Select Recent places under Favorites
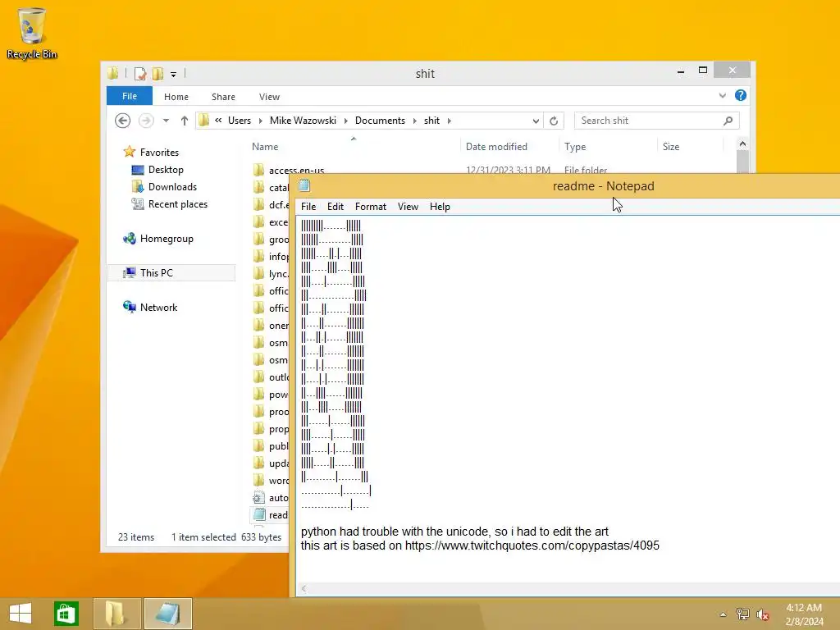 click(x=178, y=204)
